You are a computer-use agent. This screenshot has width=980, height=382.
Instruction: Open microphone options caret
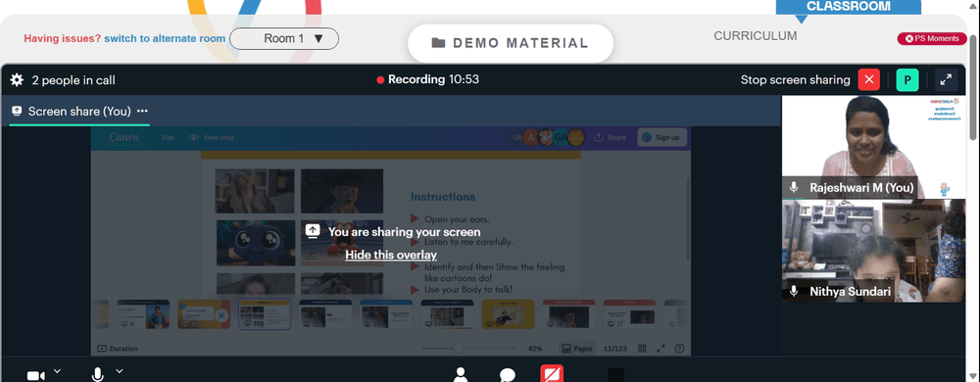[119, 371]
